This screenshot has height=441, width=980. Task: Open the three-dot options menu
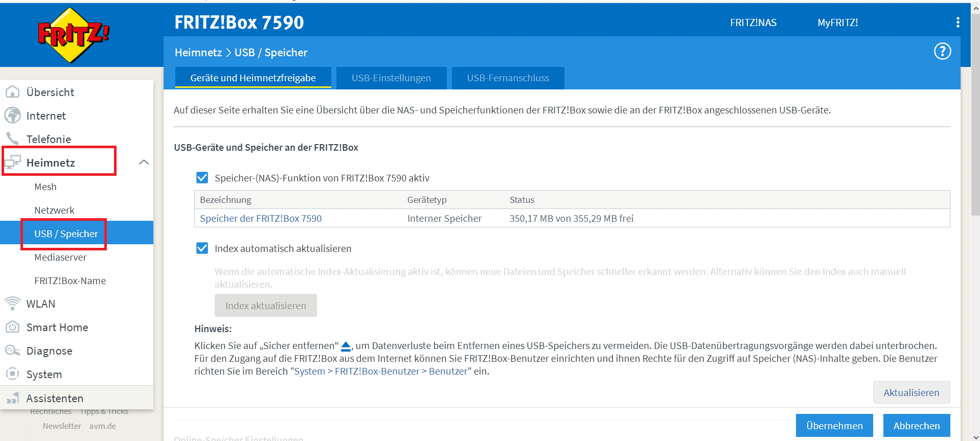958,22
